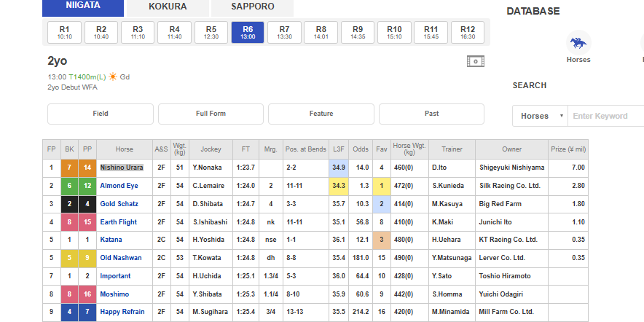Open the Happy Refrain horse link
644x322 pixels.
coord(122,312)
